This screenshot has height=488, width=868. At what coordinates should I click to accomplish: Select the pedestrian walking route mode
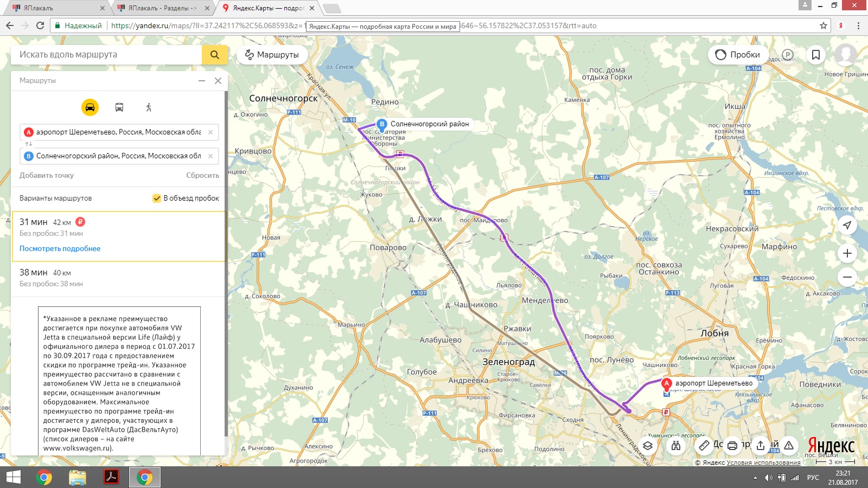coord(149,107)
